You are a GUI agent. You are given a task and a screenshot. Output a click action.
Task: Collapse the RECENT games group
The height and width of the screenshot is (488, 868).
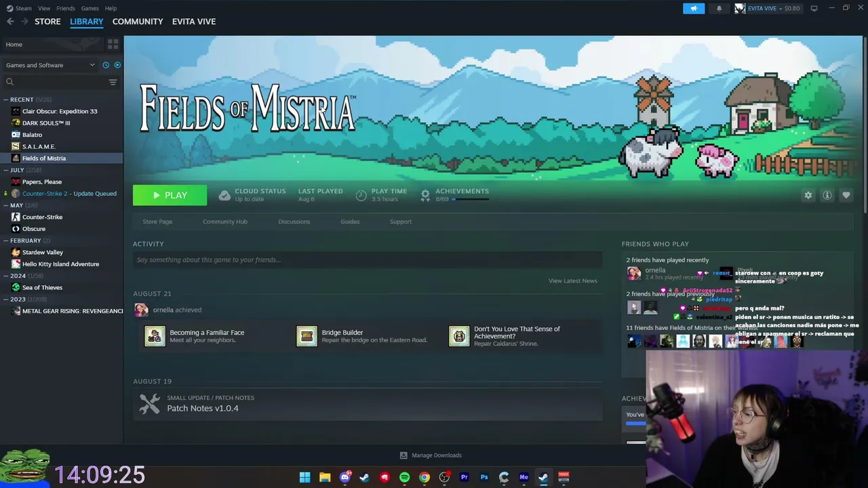coord(5,100)
